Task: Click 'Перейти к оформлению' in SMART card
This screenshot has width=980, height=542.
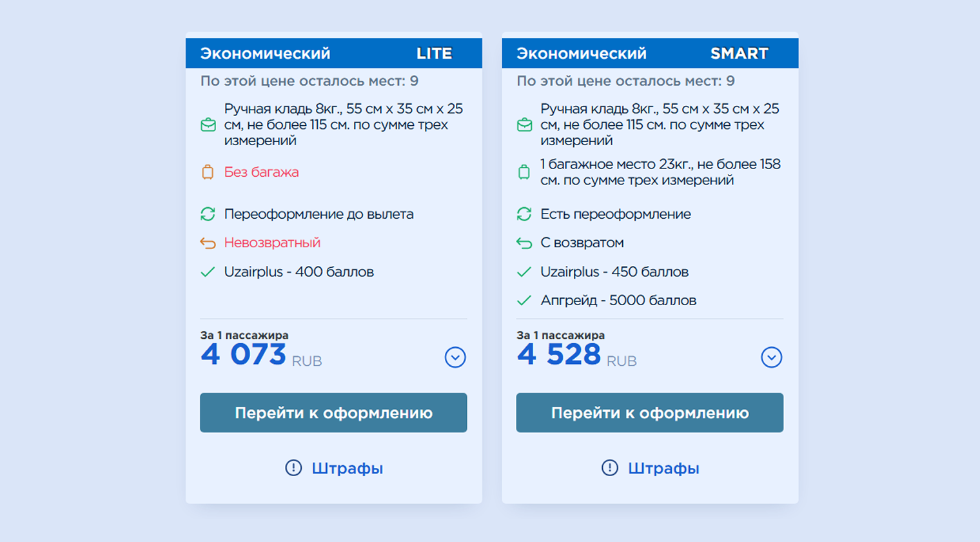Action: click(649, 412)
